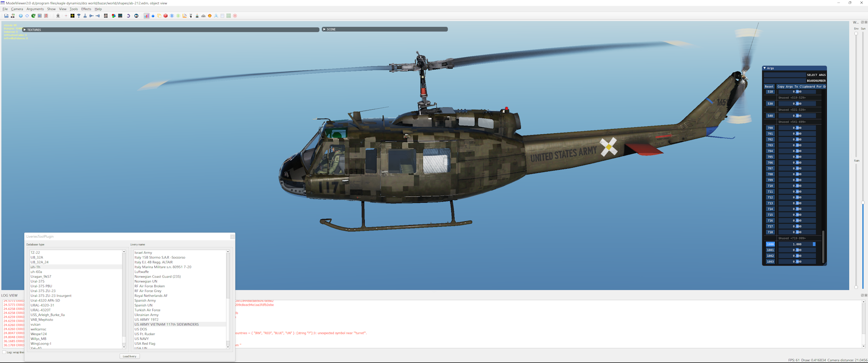Image resolution: width=868 pixels, height=363 pixels.
Task: Click the purple rotate arrow icon
Action: click(128, 16)
